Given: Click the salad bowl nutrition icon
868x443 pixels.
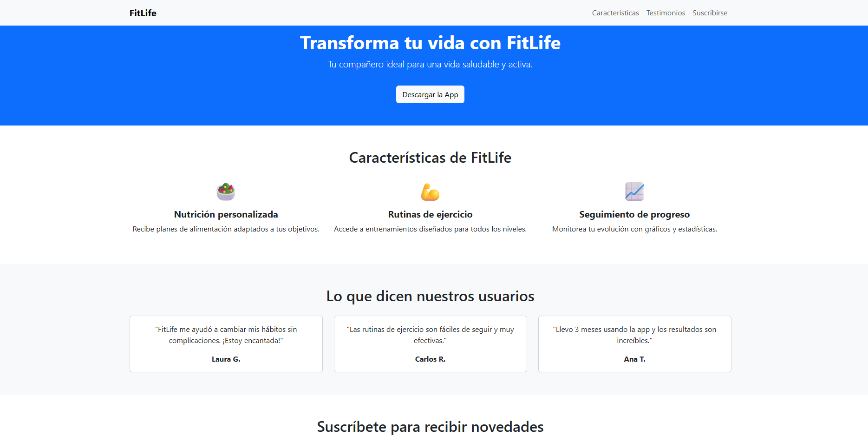Looking at the screenshot, I should 226,192.
